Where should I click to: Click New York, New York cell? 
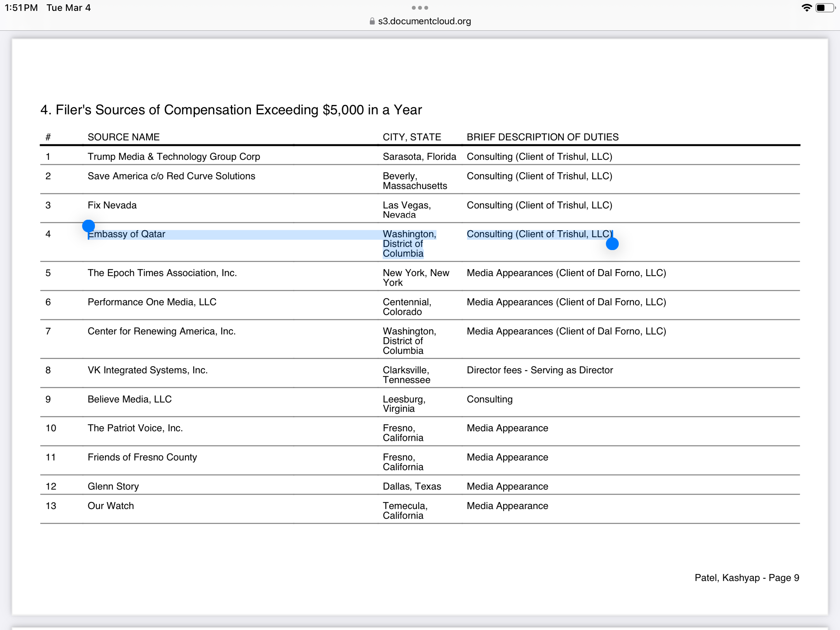click(x=416, y=278)
